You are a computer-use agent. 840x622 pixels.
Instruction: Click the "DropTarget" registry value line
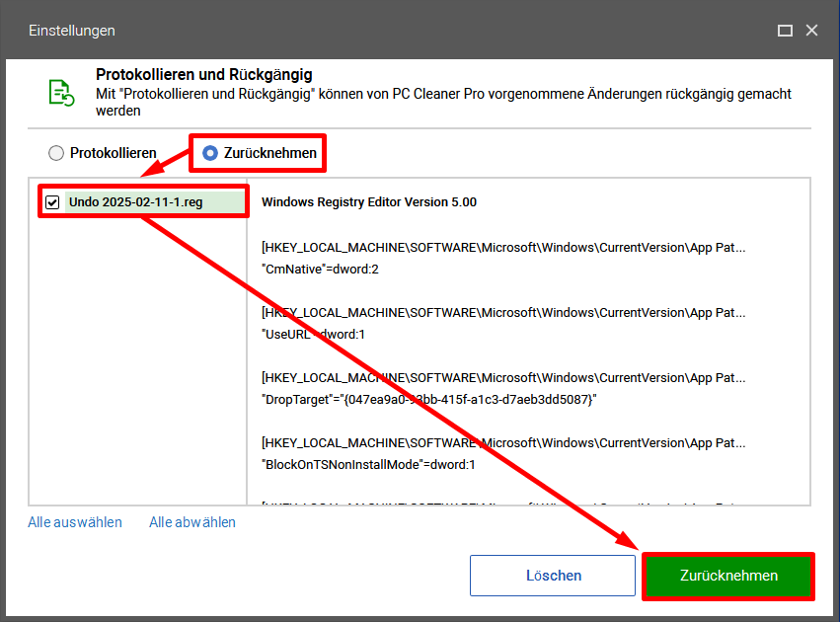point(429,400)
